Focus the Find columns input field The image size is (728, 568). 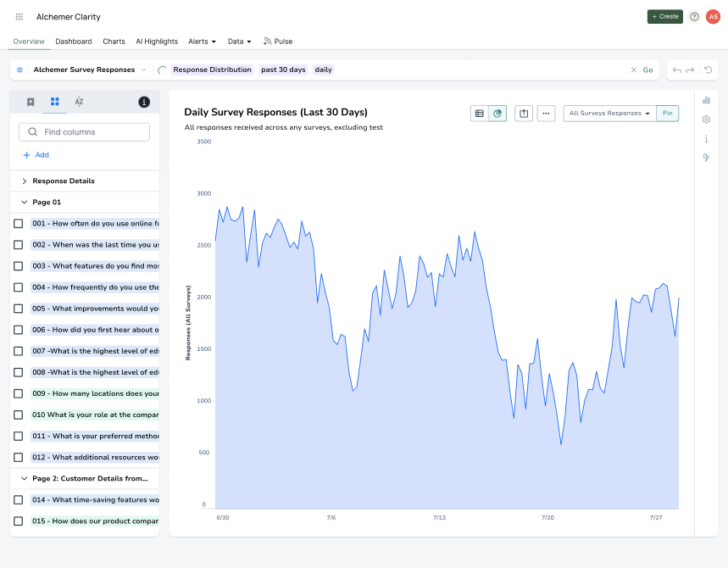click(84, 132)
